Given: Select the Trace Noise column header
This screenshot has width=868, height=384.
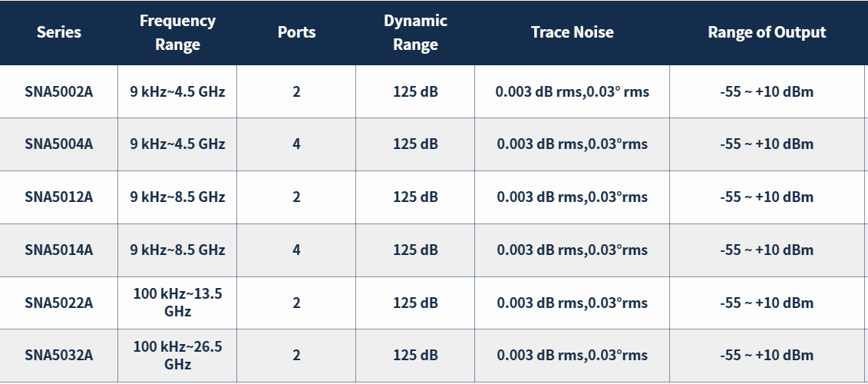Looking at the screenshot, I should pos(572,32).
